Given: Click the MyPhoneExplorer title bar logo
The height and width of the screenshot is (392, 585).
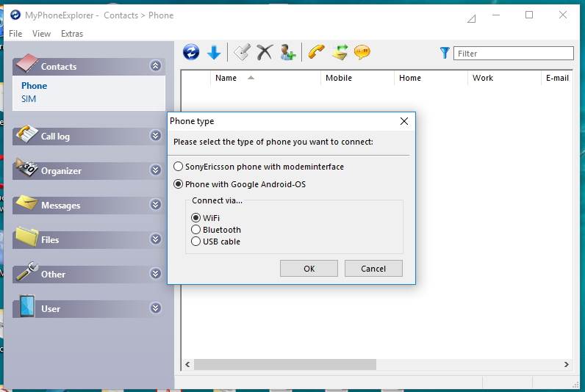Looking at the screenshot, I should [15, 15].
